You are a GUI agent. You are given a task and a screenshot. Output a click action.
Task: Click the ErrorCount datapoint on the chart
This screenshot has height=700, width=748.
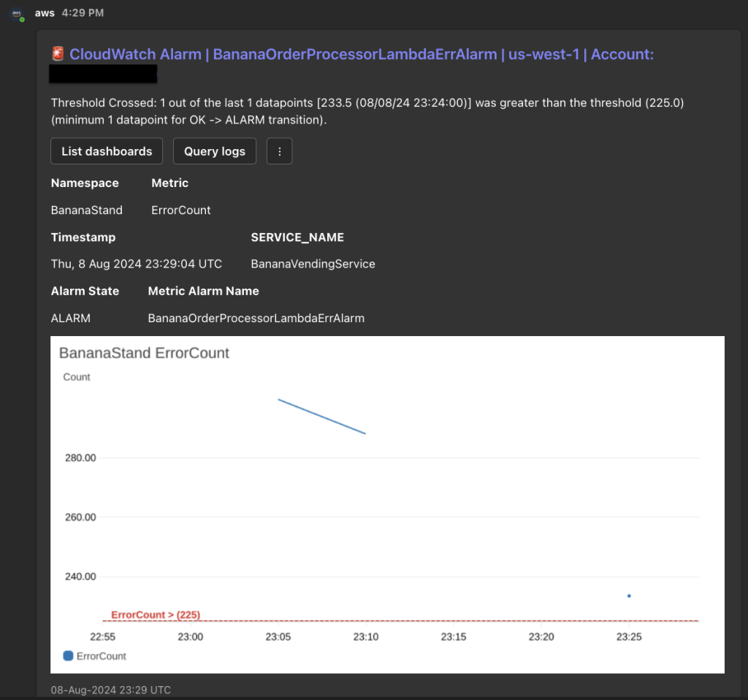tap(629, 596)
